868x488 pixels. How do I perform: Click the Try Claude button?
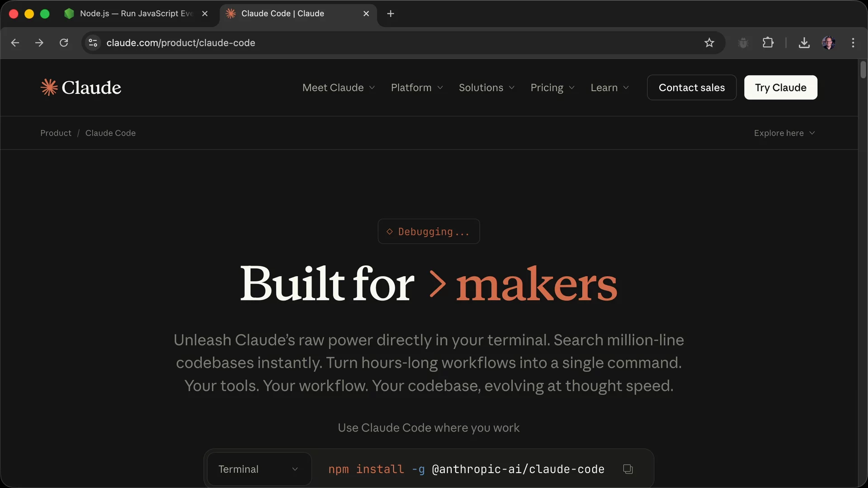(x=780, y=88)
